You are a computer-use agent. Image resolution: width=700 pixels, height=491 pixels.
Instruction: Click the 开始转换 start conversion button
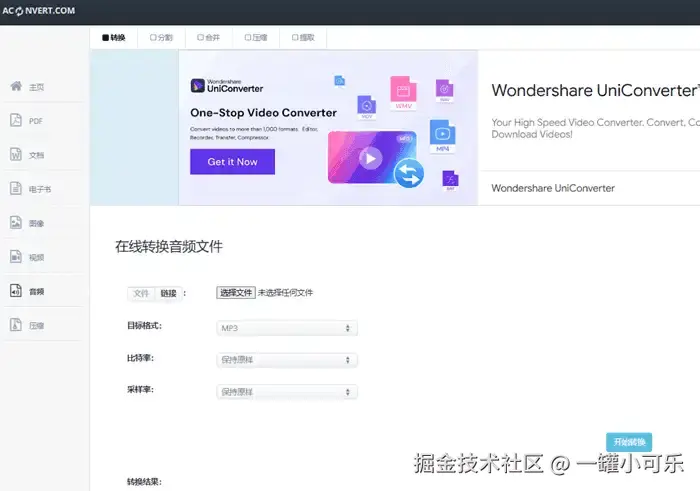pyautogui.click(x=629, y=442)
